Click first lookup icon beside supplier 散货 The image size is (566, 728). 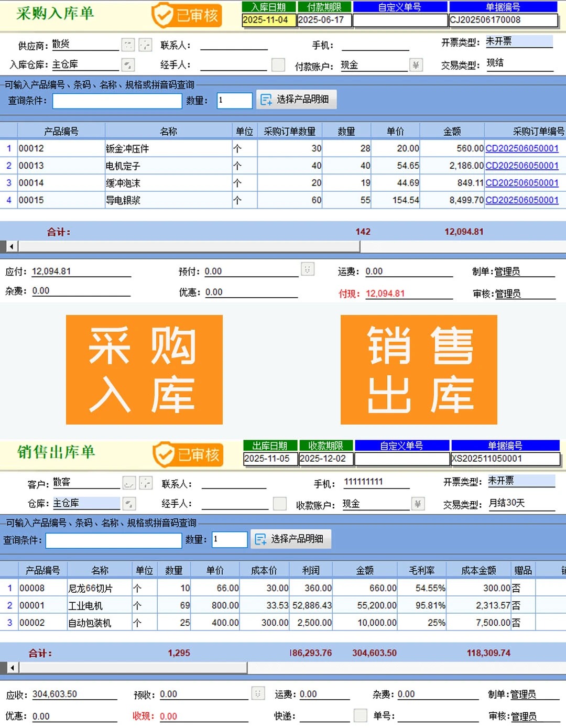pyautogui.click(x=128, y=45)
